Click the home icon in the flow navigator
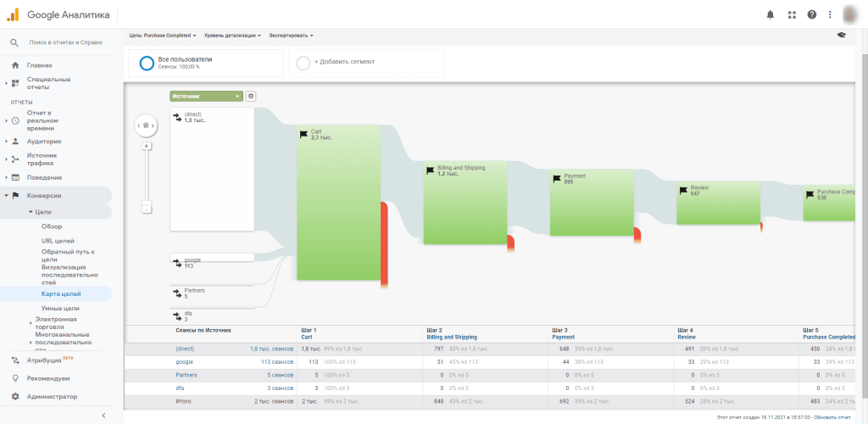The image size is (868, 424). pos(146,126)
